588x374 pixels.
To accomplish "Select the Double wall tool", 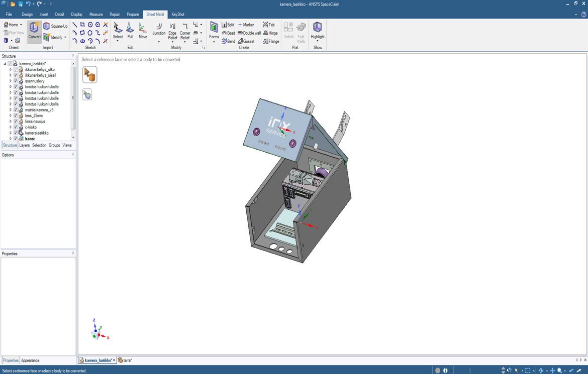I will coord(249,33).
